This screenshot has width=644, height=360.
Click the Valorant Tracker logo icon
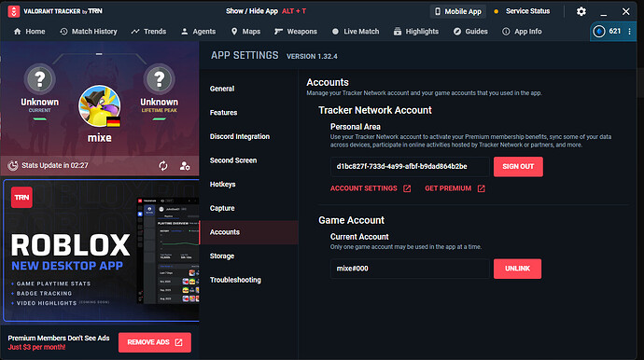click(14, 11)
